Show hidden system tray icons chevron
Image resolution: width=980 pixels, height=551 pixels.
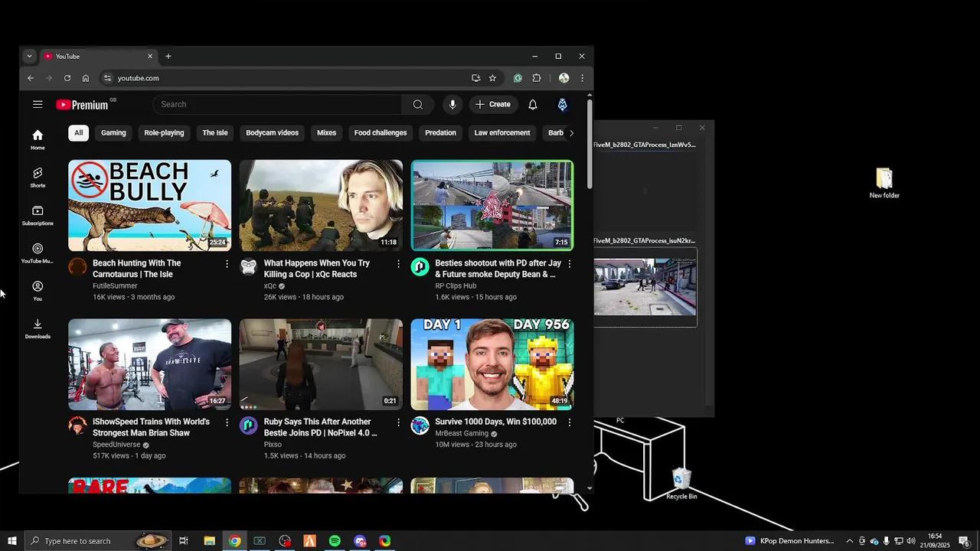849,541
